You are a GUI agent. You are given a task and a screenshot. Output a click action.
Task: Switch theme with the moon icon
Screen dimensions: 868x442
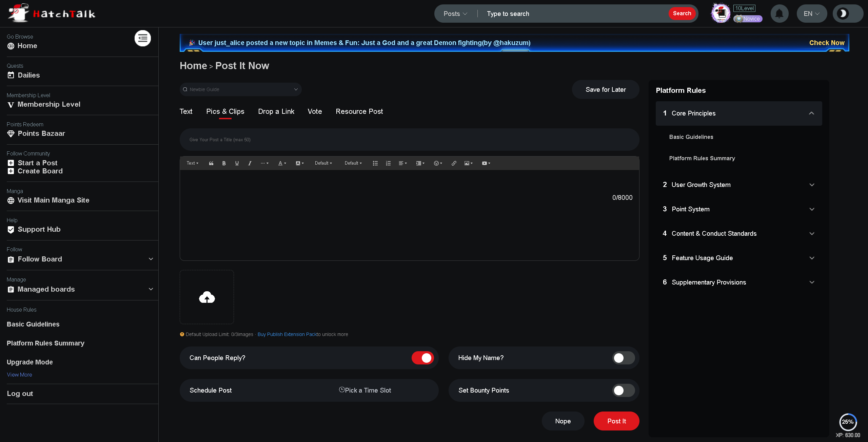843,14
